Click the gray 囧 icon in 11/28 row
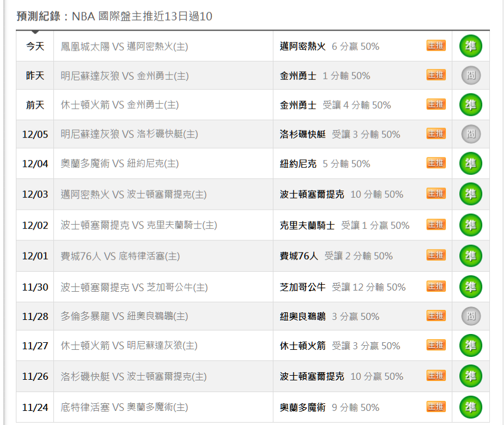Screen dimensions: 504x425 (x=471, y=316)
